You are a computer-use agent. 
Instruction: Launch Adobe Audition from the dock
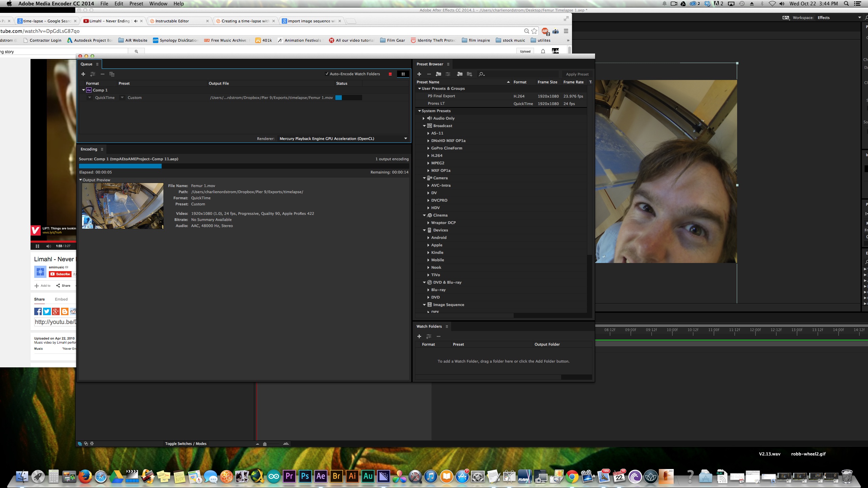(368, 476)
